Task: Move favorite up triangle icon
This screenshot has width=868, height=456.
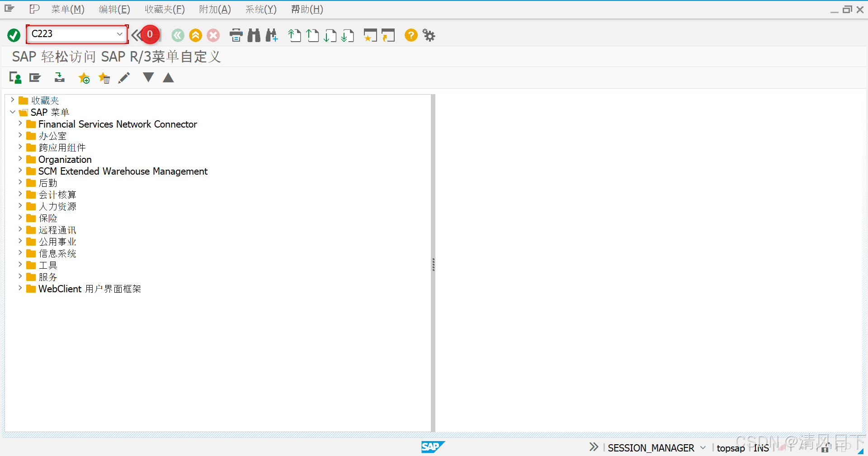Action: (168, 77)
